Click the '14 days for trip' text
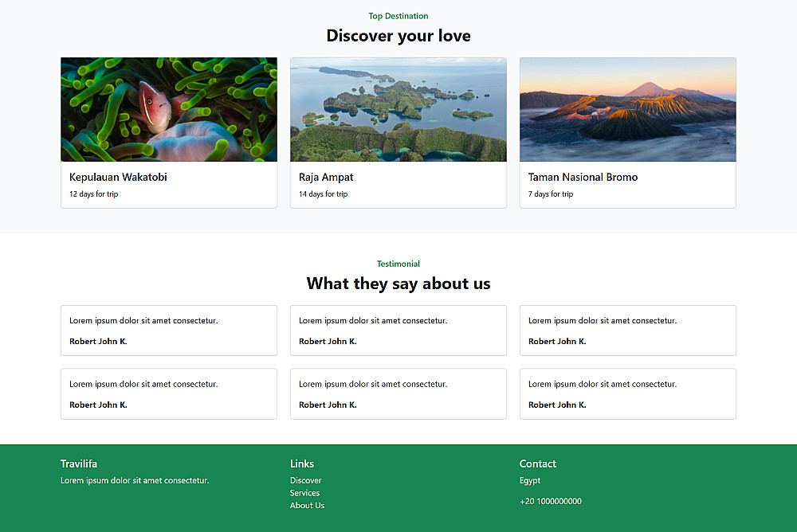This screenshot has width=797, height=532. point(324,194)
